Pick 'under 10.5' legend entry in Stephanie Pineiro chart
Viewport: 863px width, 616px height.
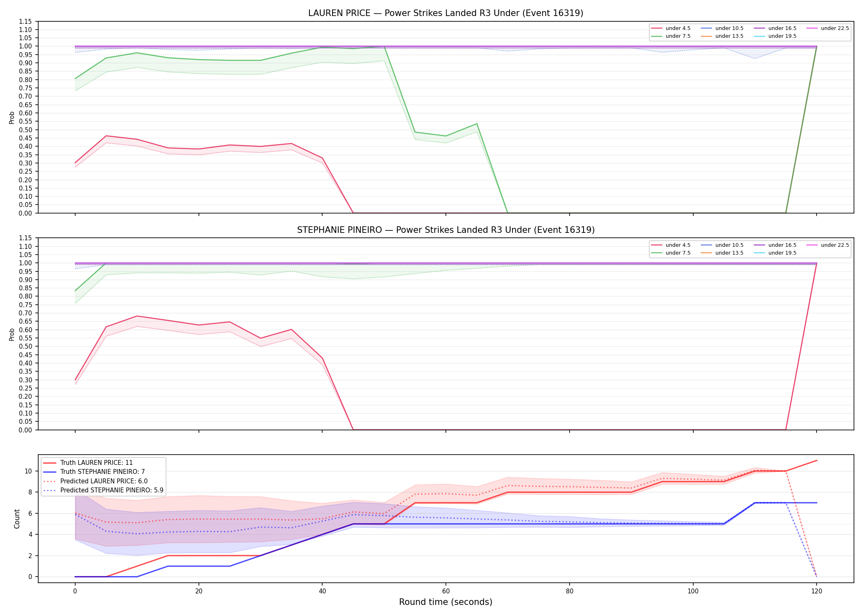pyautogui.click(x=722, y=245)
